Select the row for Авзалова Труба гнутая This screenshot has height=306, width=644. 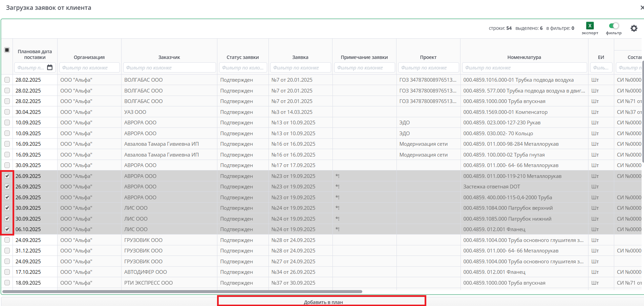tap(7, 155)
